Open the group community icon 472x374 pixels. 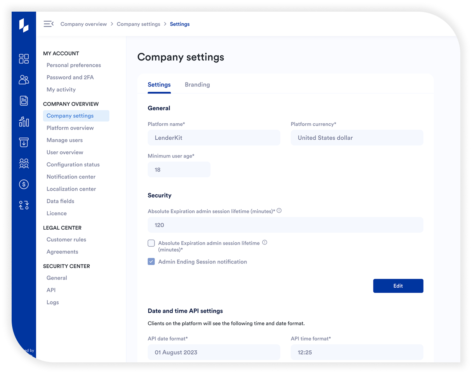click(x=24, y=163)
